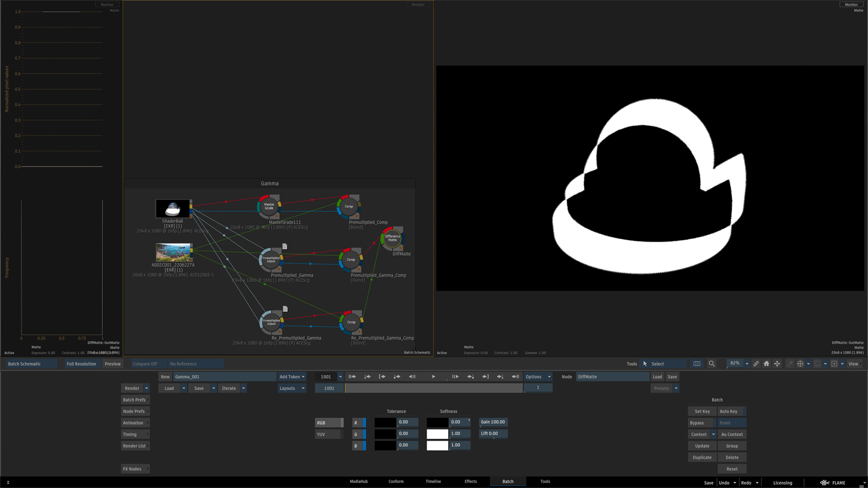Toggle Auto Key
The width and height of the screenshot is (868, 488).
click(x=732, y=411)
